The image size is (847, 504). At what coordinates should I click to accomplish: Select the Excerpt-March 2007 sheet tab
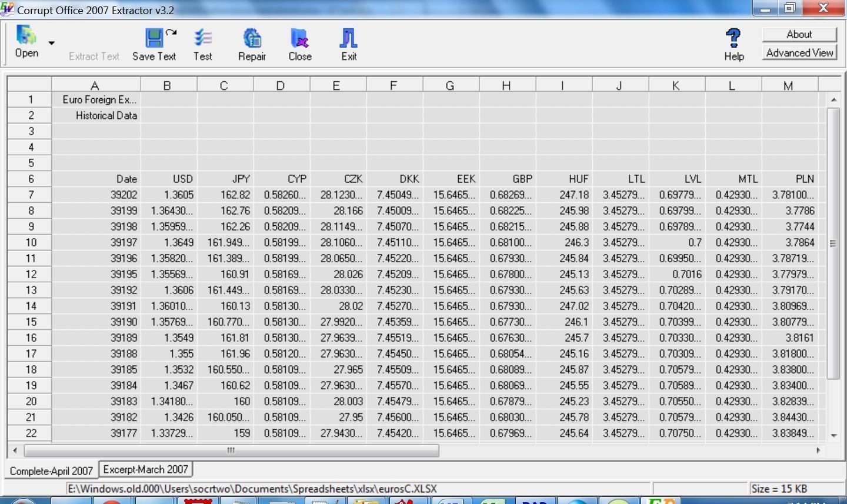146,469
